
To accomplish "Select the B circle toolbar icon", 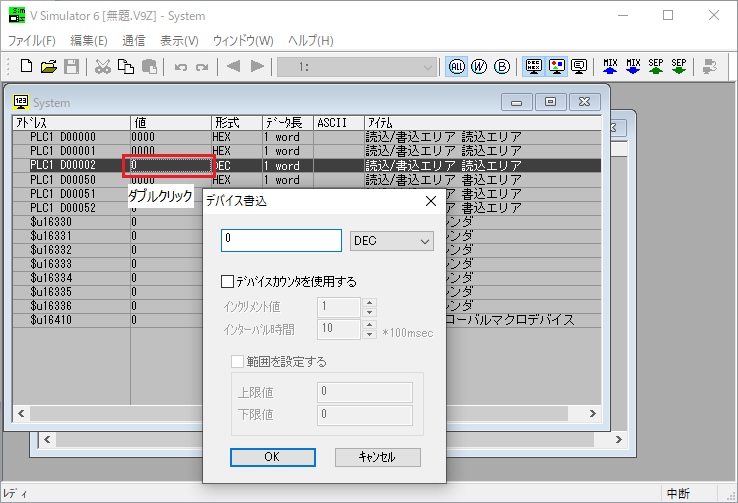I will click(502, 67).
